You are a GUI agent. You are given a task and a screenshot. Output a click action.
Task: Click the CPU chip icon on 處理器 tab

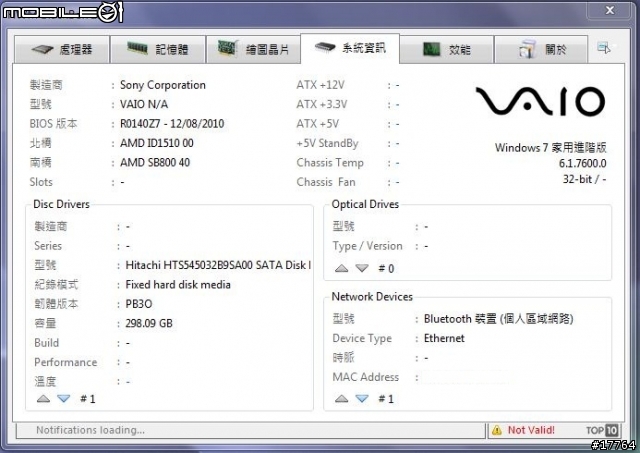(42, 50)
